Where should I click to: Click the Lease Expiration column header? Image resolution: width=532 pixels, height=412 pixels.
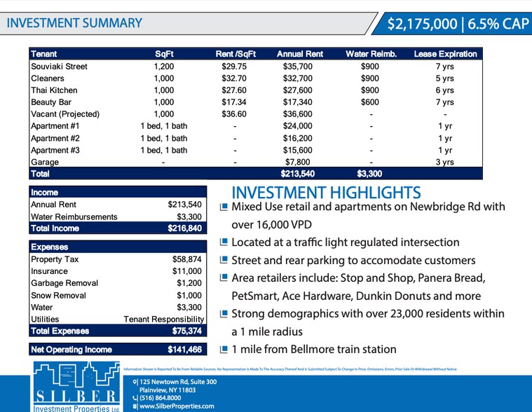pyautogui.click(x=445, y=54)
